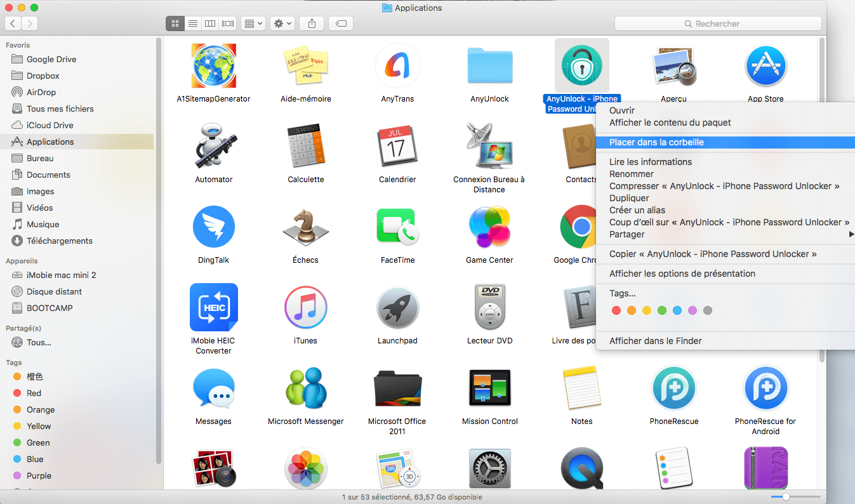The width and height of the screenshot is (855, 504).
Task: Click the Mission Control icon
Action: (489, 388)
